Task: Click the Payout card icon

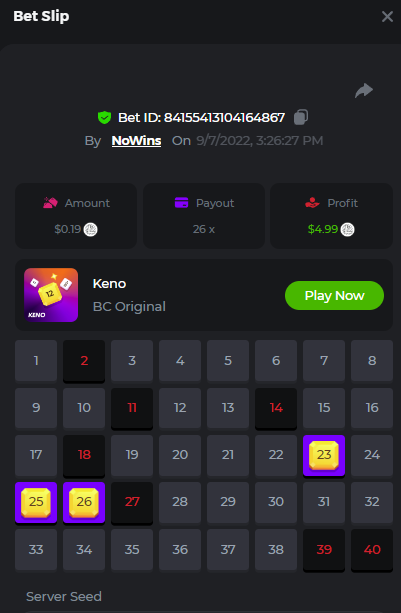Action: pos(181,203)
